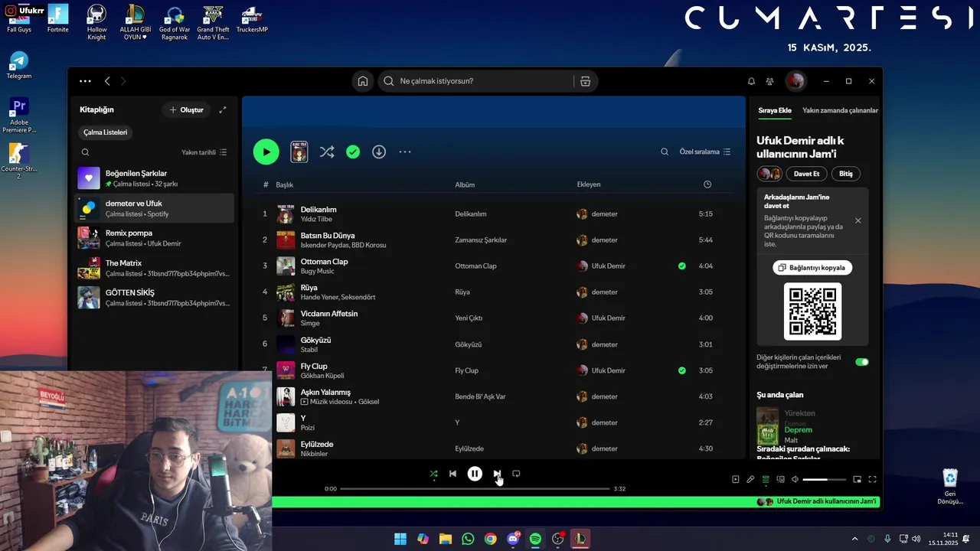Click the Bitiş button to end Jam
Image resolution: width=980 pixels, height=551 pixels.
(845, 174)
